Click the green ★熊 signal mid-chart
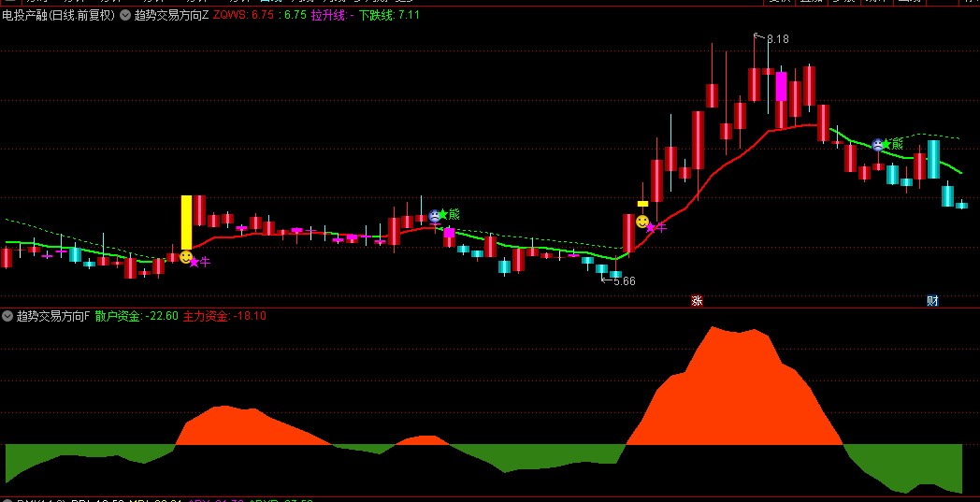The width and height of the screenshot is (980, 502). [x=449, y=214]
